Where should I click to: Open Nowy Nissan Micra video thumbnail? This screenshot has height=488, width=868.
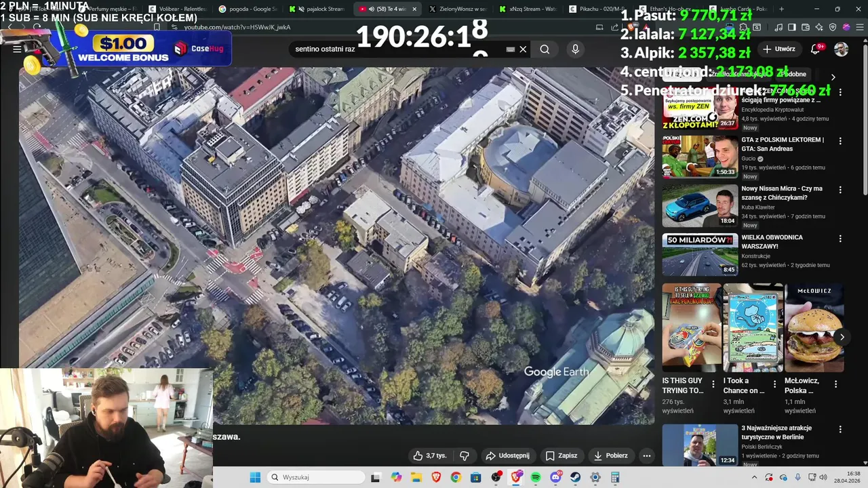[700, 205]
